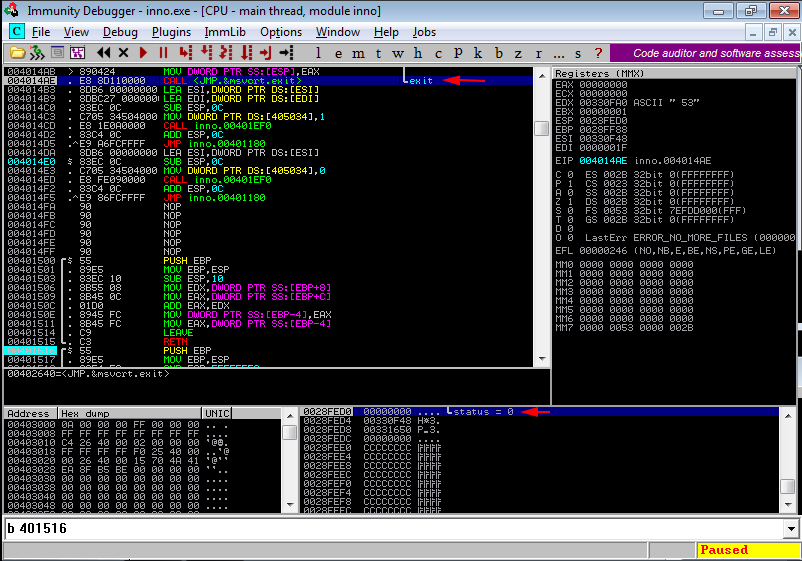802x561 pixels.
Task: Click 'Code auditor and software' banner
Action: click(x=705, y=53)
